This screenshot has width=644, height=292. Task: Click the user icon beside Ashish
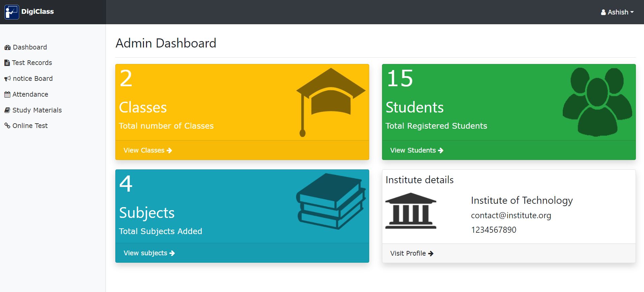click(x=603, y=12)
